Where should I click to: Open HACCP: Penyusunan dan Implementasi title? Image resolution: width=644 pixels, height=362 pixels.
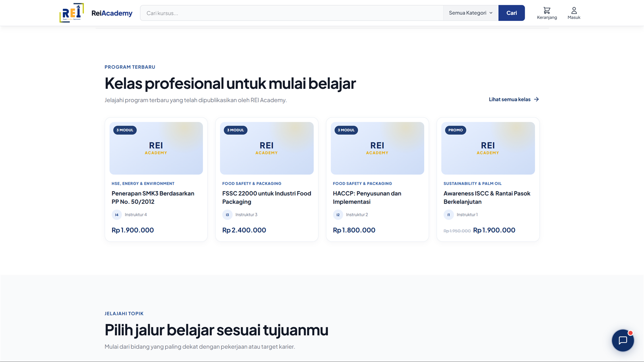pyautogui.click(x=367, y=197)
